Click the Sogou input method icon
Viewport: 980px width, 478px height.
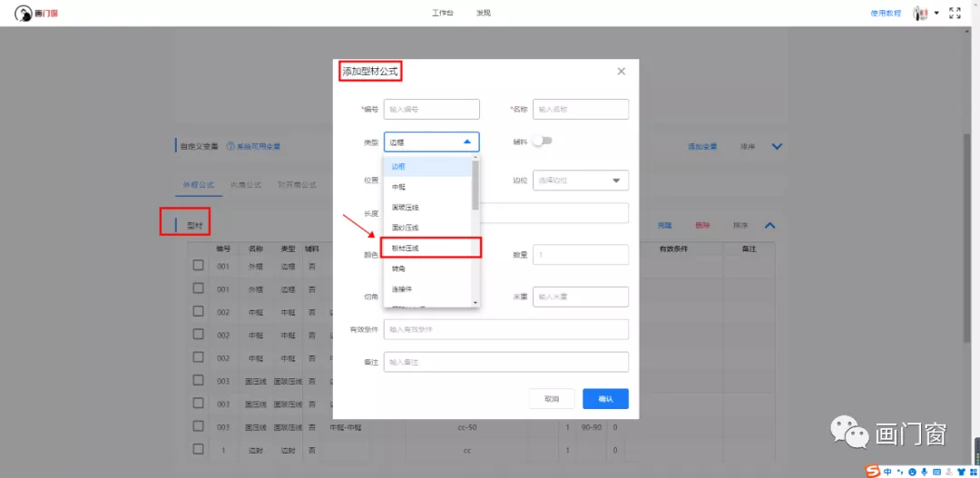(872, 471)
